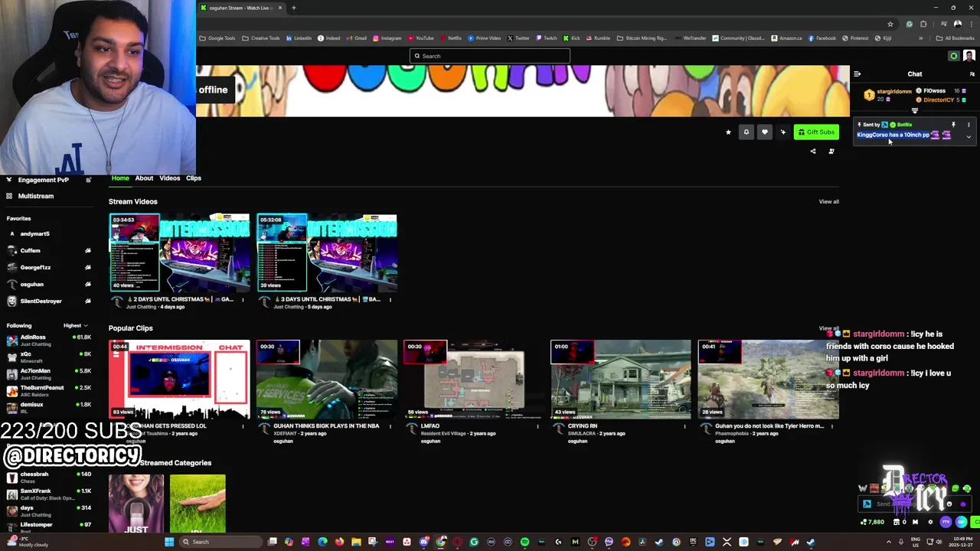Open the browser extensions puzzle icon
The width and height of the screenshot is (980, 551).
924,24
